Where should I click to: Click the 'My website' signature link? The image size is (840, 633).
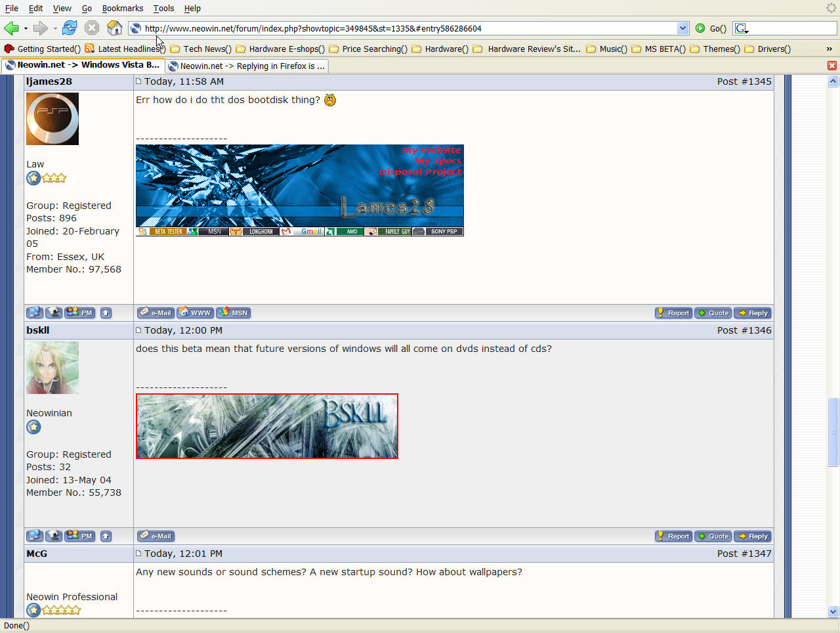pos(432,150)
